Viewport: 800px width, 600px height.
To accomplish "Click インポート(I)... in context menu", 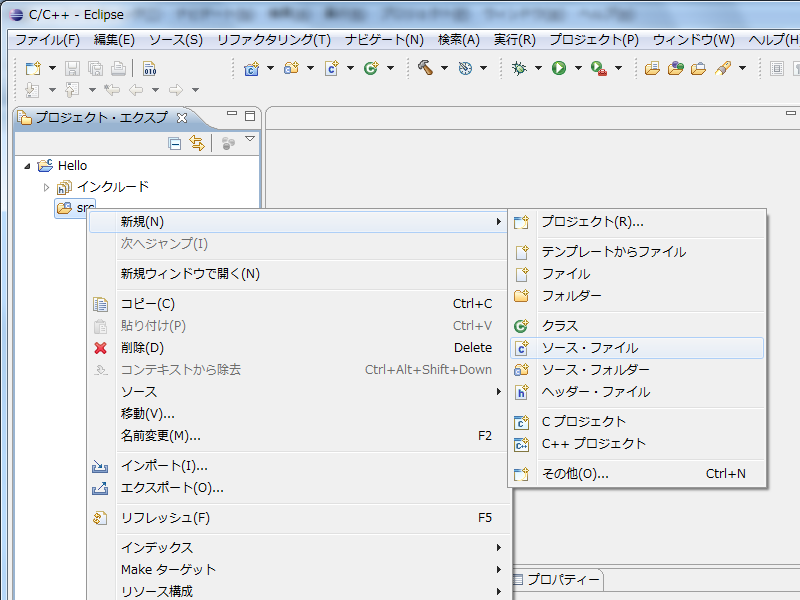I will click(164, 466).
